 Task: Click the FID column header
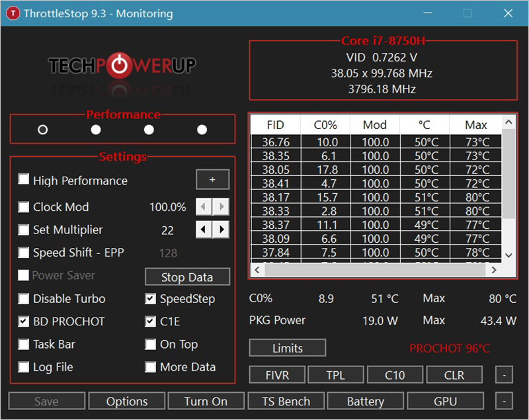tap(275, 125)
